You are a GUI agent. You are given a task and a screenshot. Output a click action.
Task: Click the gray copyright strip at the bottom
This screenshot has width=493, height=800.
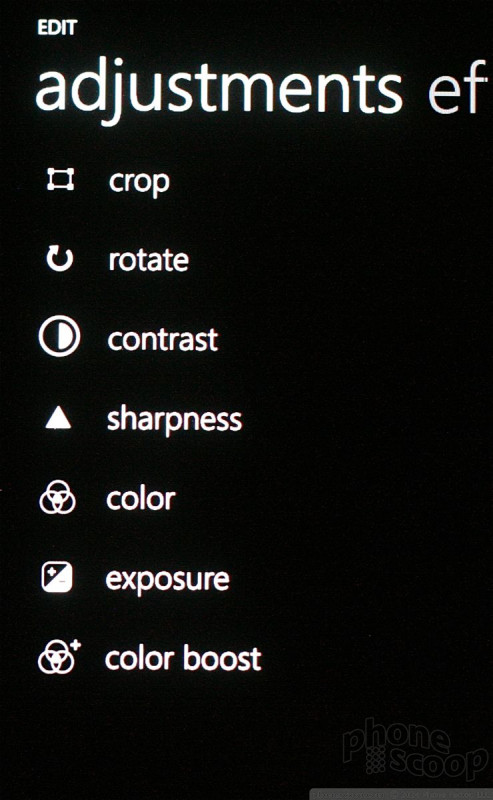(x=401, y=794)
